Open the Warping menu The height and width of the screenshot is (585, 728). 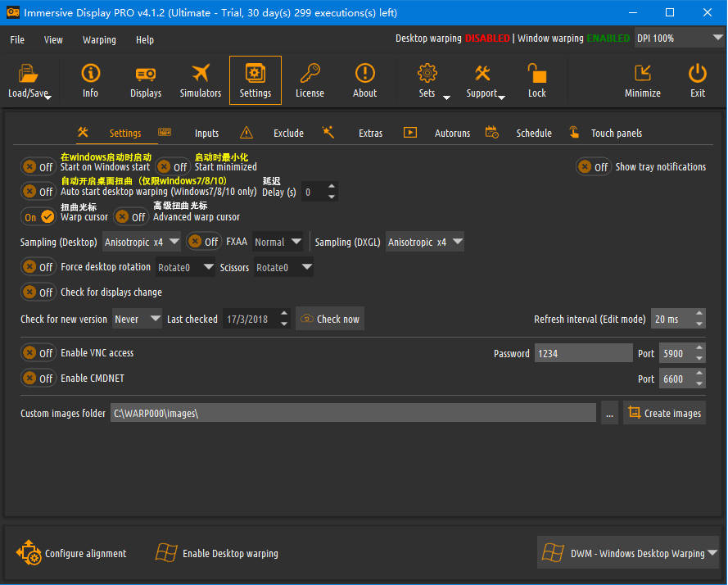pyautogui.click(x=99, y=40)
